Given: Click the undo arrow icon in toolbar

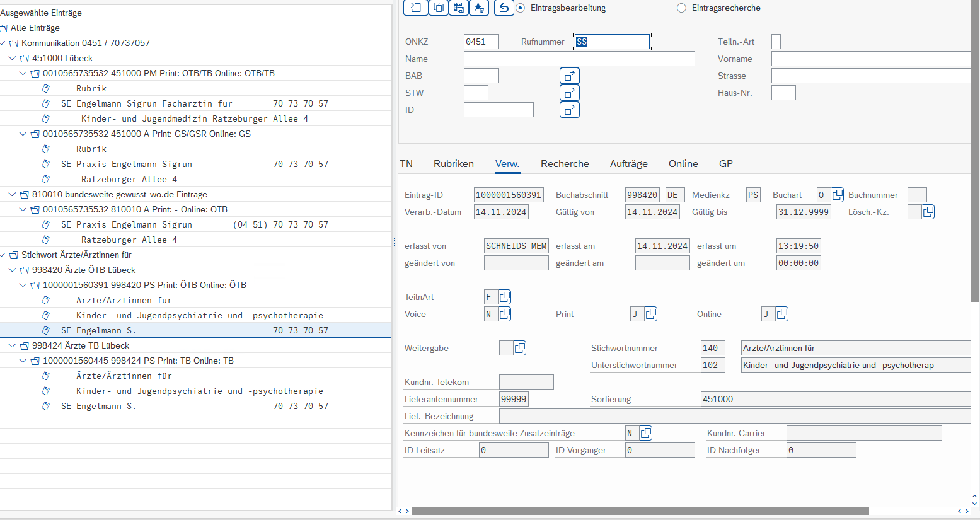Looking at the screenshot, I should 504,8.
